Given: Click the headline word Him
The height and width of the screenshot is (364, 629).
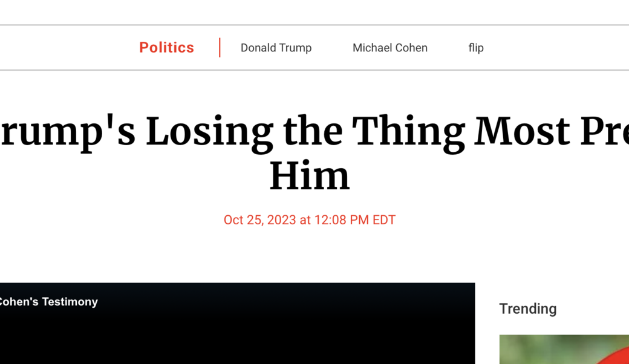Looking at the screenshot, I should [x=310, y=175].
